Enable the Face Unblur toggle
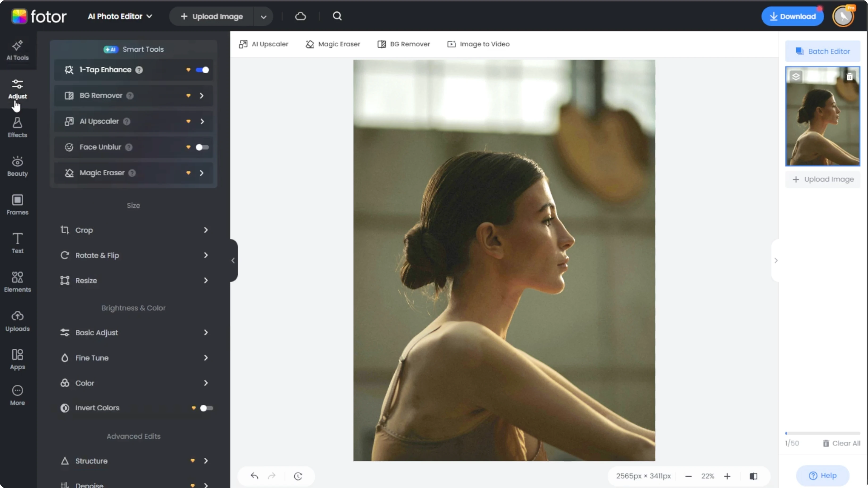 click(x=202, y=147)
